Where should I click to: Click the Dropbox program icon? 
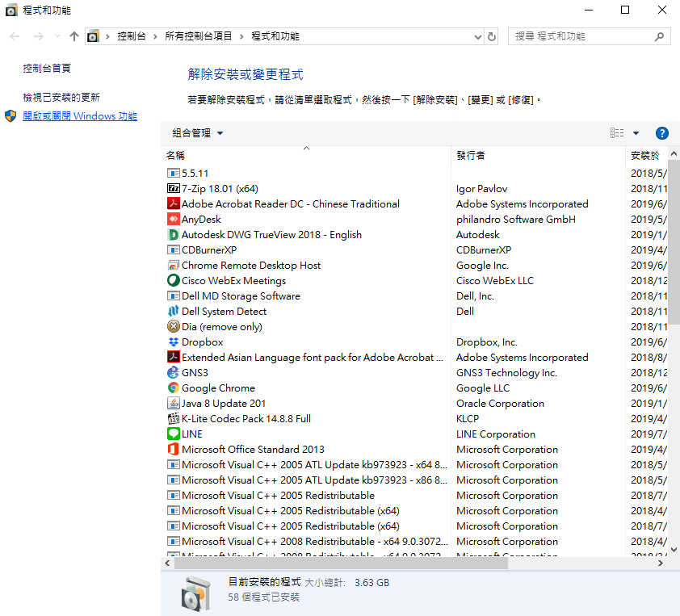click(x=173, y=342)
